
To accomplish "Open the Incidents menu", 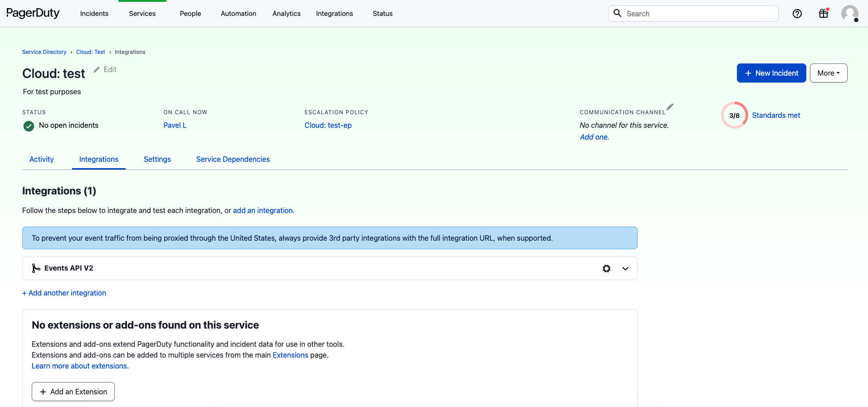I will click(x=94, y=14).
